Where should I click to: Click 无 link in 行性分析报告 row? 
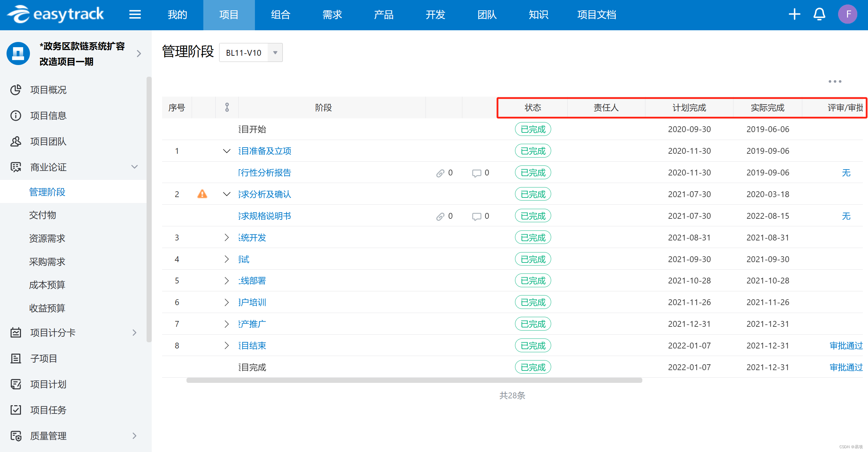click(x=846, y=173)
